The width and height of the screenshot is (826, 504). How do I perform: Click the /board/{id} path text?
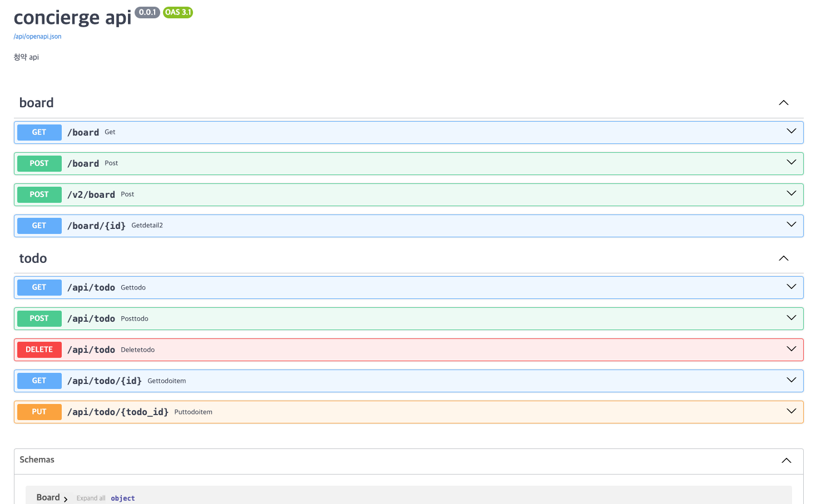[97, 226]
